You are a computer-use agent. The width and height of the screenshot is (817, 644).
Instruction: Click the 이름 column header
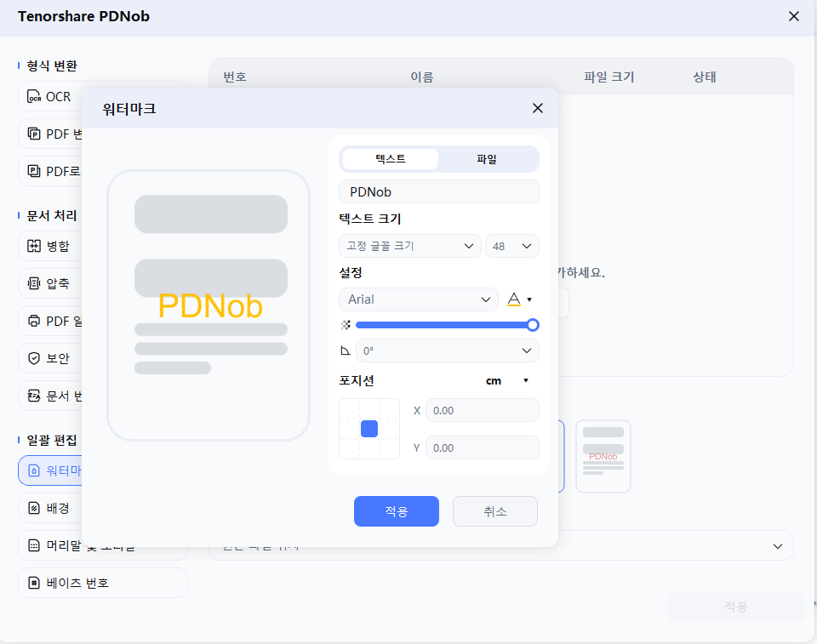click(x=422, y=77)
